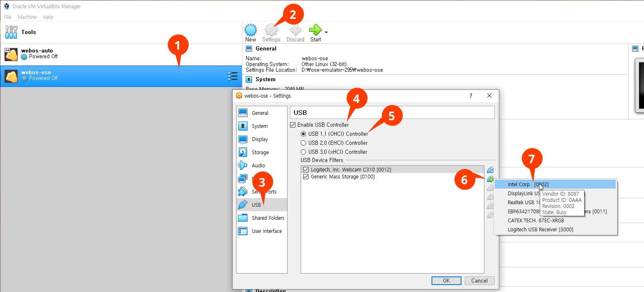The image size is (644, 292).
Task: Open the Machine menu
Action: pos(27,17)
